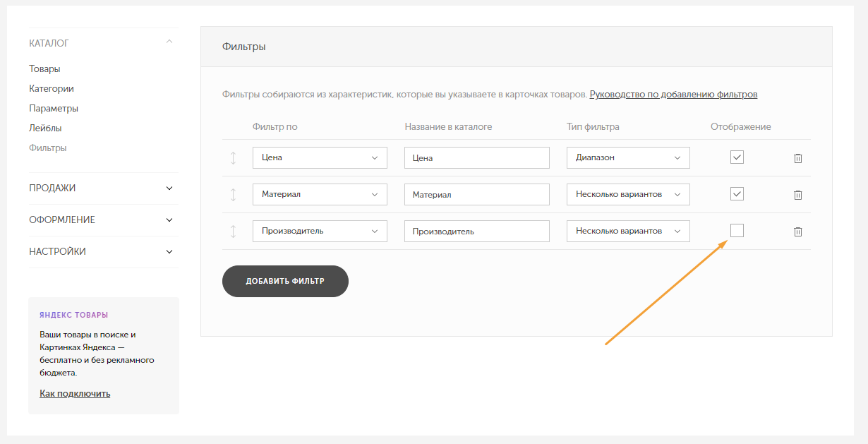This screenshot has height=444, width=868.
Task: Grab the reorder handle of Цена row
Action: pos(233,158)
